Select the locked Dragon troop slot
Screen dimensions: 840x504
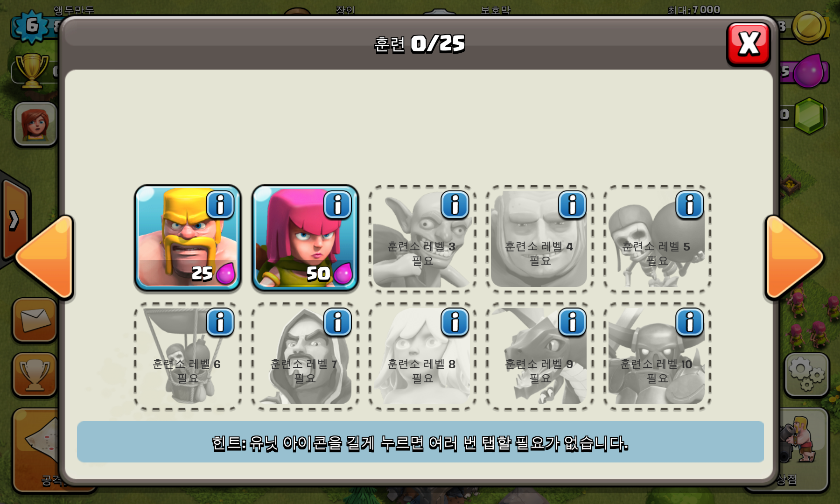click(x=540, y=357)
